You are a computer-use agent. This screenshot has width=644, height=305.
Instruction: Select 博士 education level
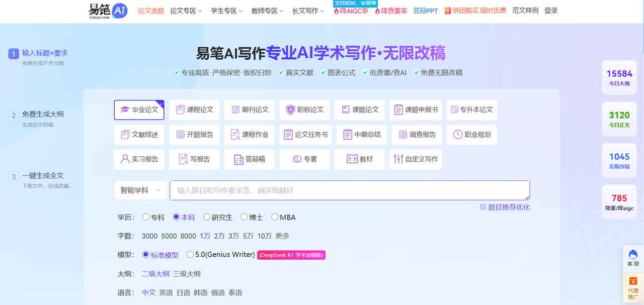252,218
